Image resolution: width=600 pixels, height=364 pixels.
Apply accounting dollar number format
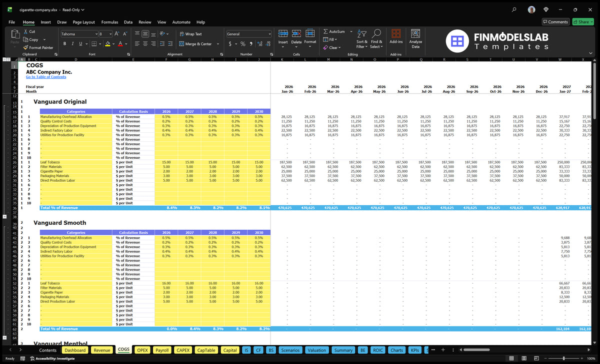coord(230,44)
